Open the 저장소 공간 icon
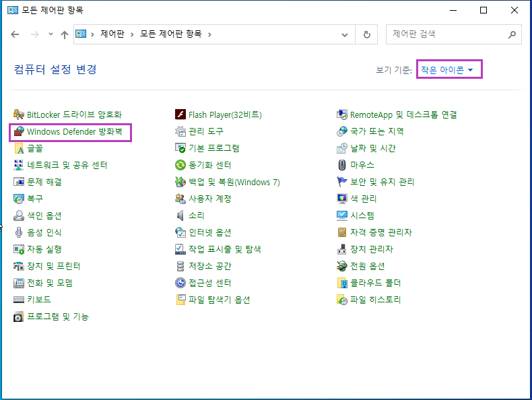Screen dimensions: 532x400 [180, 266]
